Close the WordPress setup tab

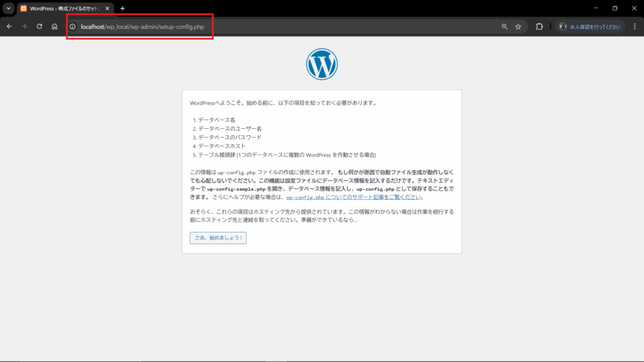[x=107, y=8]
